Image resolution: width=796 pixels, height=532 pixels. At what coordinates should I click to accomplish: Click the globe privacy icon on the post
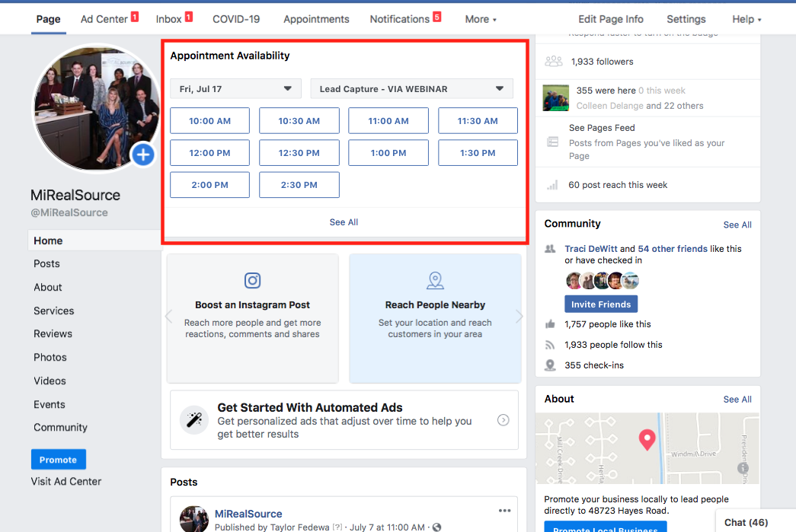(x=436, y=527)
